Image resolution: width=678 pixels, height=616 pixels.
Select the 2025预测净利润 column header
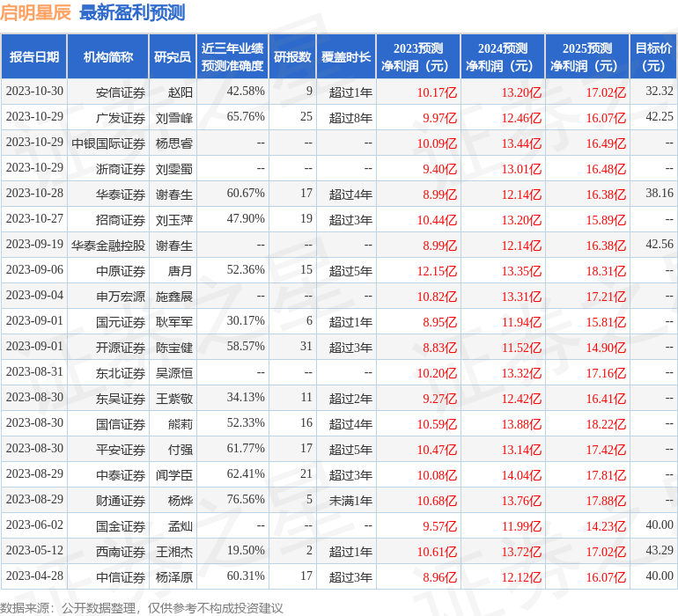(x=587, y=56)
